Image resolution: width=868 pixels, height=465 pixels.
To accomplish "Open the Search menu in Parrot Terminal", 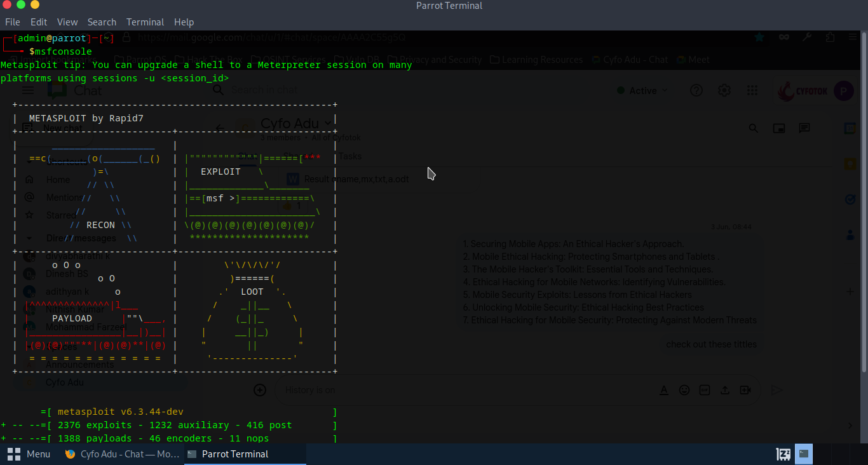I will pos(102,22).
